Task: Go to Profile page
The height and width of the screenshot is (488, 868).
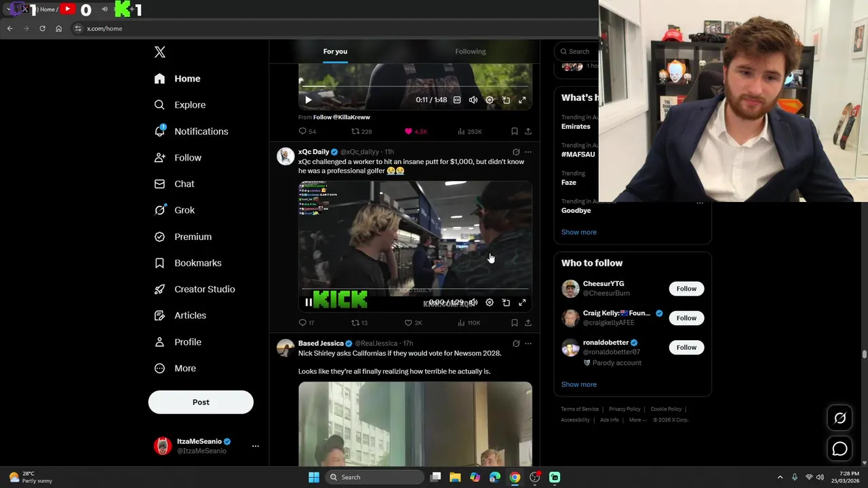Action: 178,342
